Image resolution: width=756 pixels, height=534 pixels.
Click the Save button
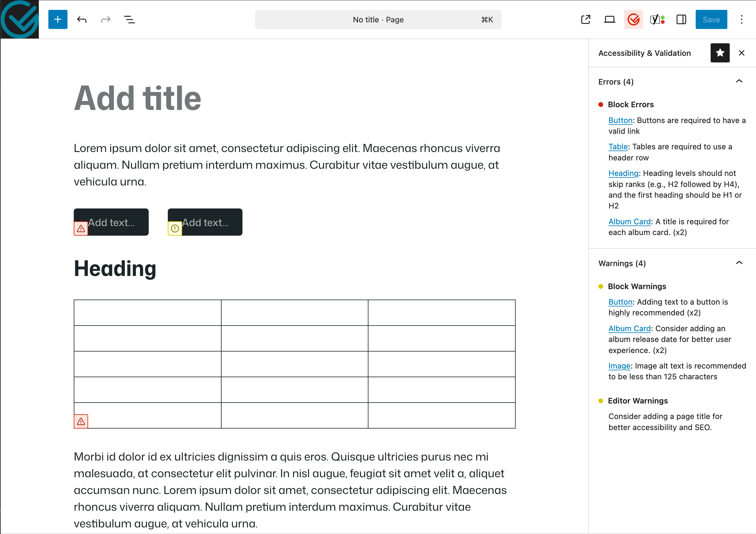click(x=711, y=19)
